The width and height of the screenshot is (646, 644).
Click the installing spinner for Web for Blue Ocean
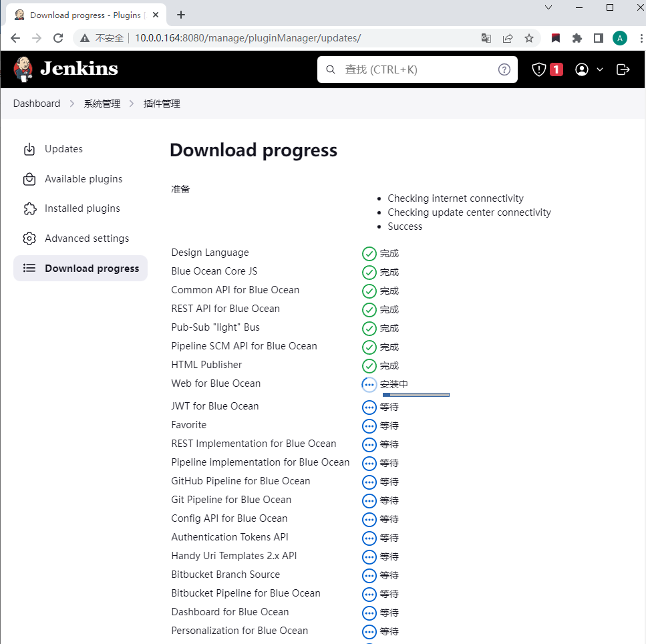369,384
